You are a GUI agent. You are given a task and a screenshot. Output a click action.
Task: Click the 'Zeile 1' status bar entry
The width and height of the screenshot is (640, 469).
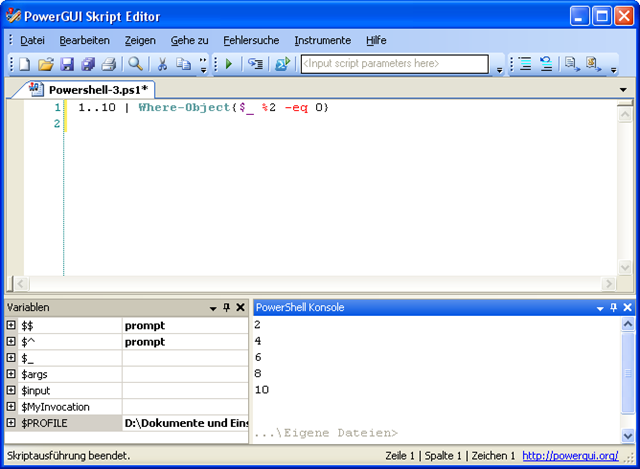pyautogui.click(x=400, y=456)
